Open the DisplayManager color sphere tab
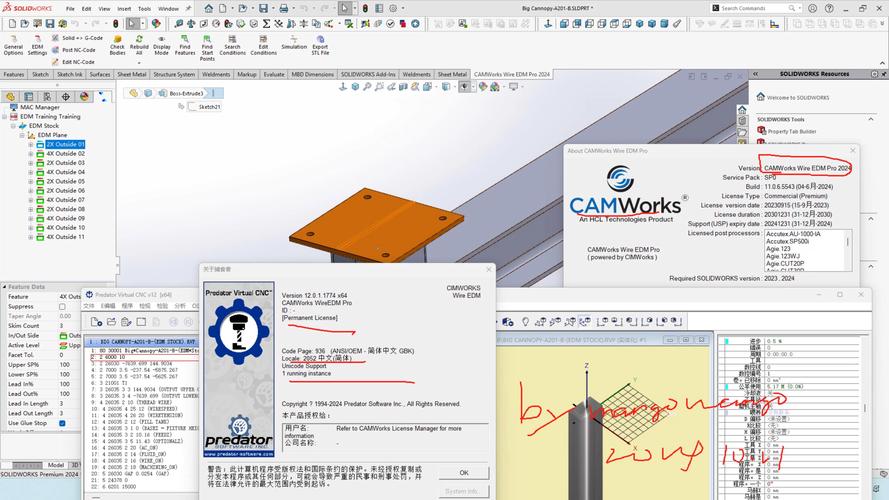Image resolution: width=889 pixels, height=500 pixels. 84,96
